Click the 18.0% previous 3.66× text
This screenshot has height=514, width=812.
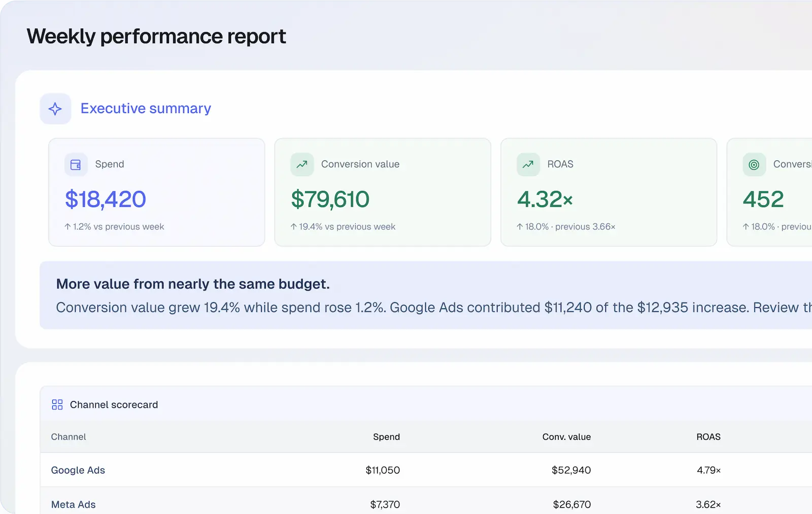pyautogui.click(x=566, y=227)
